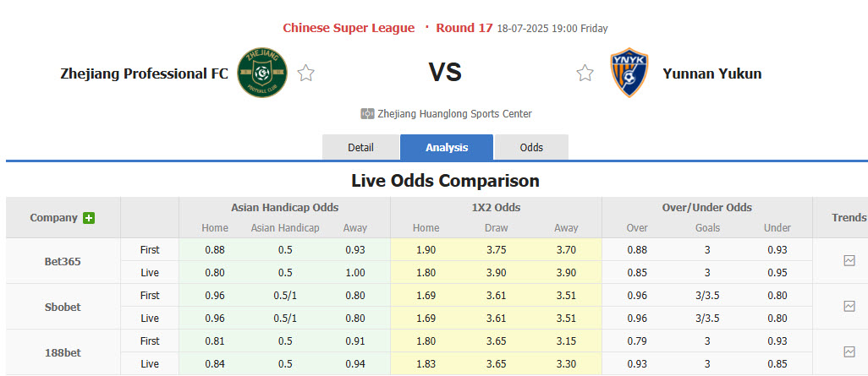Screen dimensions: 868x376
Task: Click the stadium icon beside Huanglong Sports Center
Action: click(x=367, y=114)
